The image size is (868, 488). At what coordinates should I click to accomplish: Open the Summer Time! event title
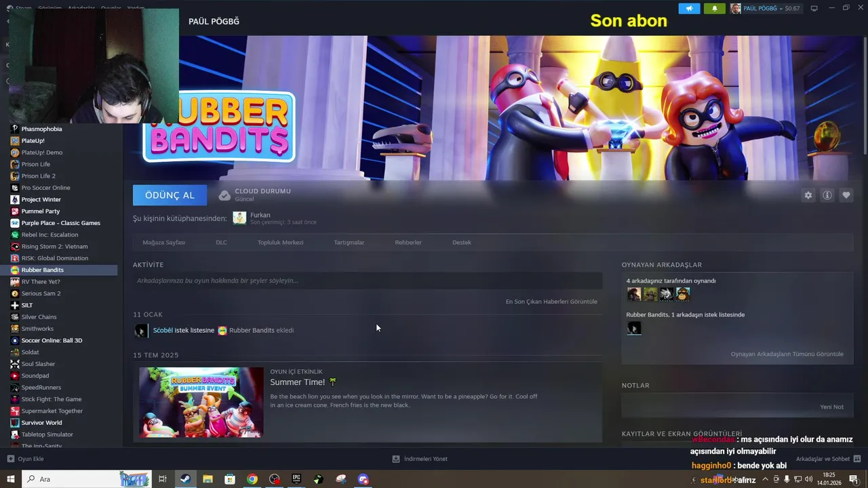[x=298, y=382]
